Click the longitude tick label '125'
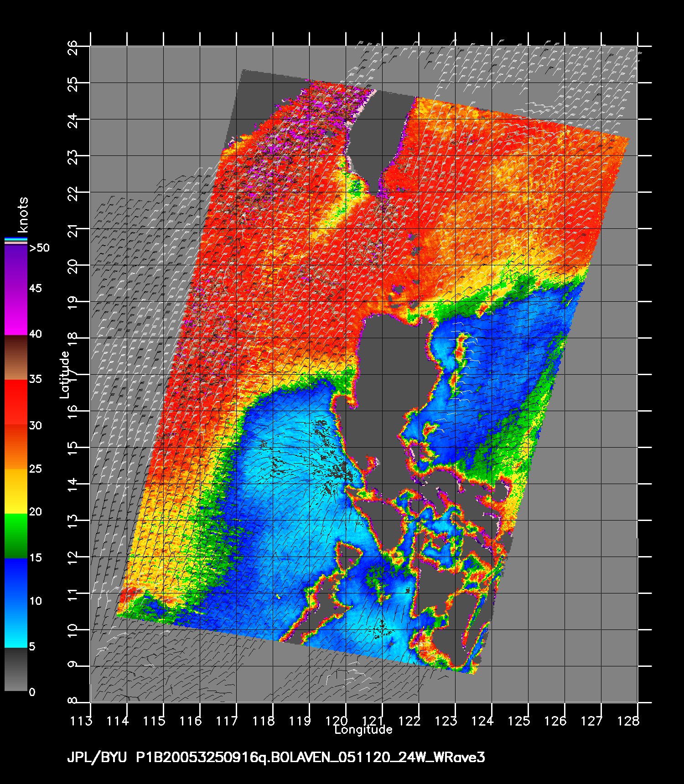The width and height of the screenshot is (684, 784). click(x=519, y=721)
